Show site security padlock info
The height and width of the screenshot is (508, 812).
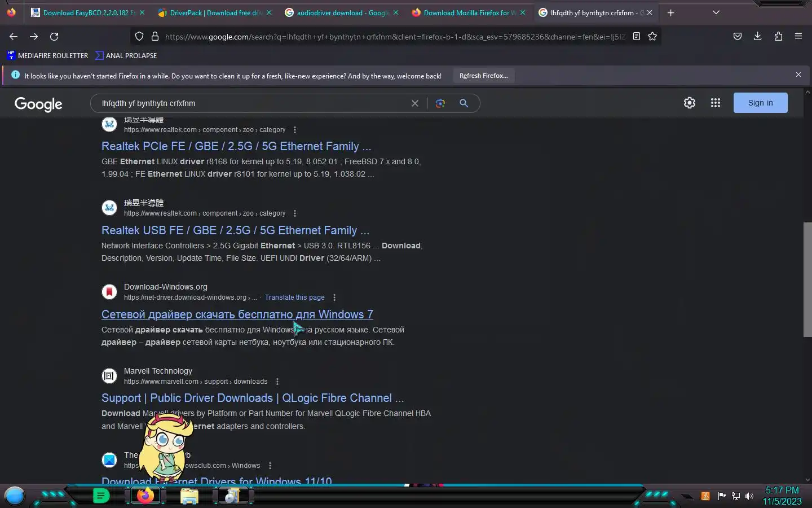pyautogui.click(x=155, y=37)
